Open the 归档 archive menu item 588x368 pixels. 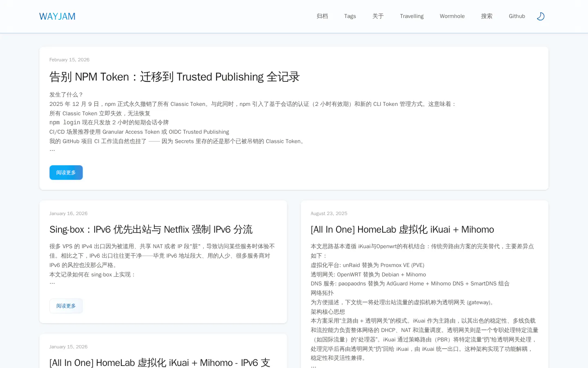322,16
